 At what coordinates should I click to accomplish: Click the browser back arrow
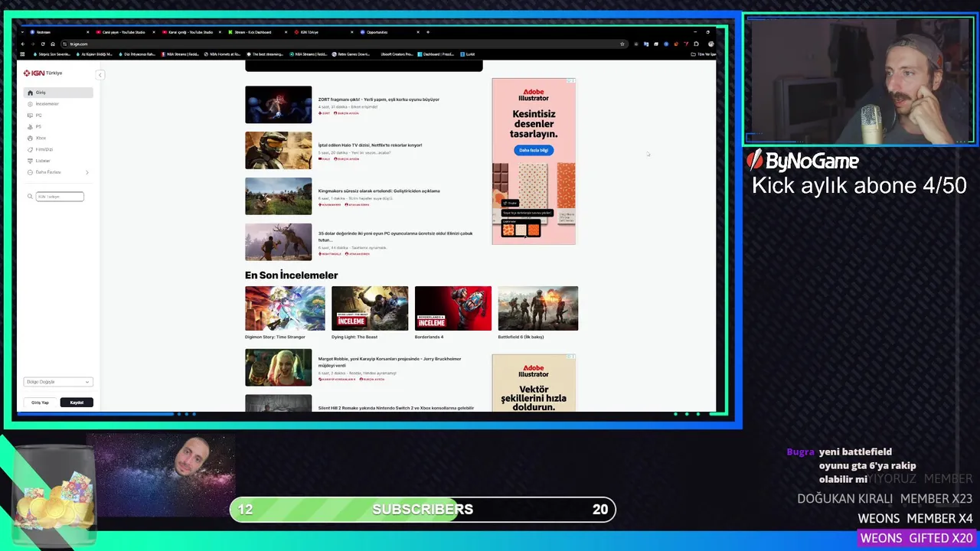click(x=23, y=44)
